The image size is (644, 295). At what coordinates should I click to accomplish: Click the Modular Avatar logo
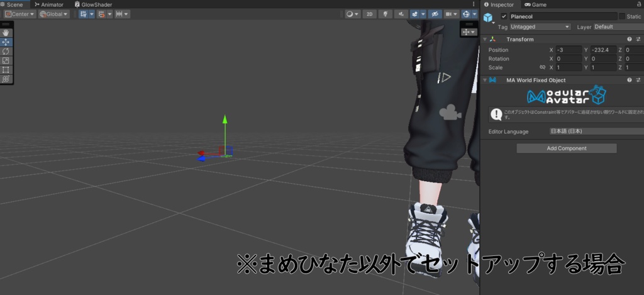pos(567,96)
